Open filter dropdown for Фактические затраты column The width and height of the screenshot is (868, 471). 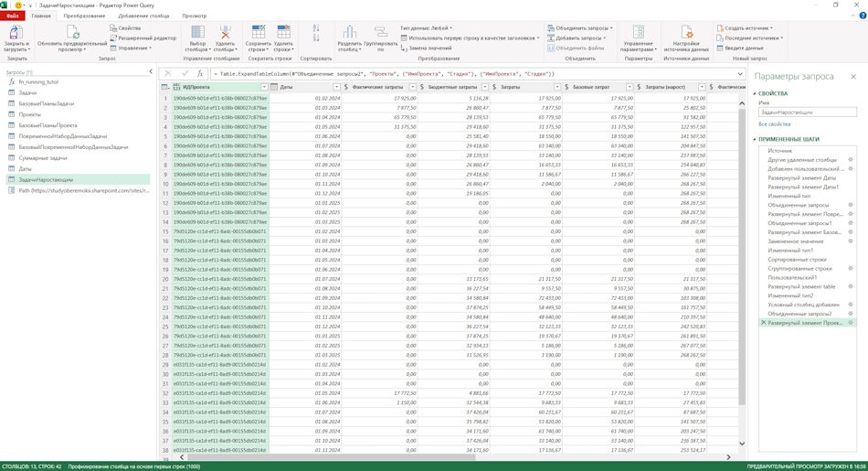[x=412, y=87]
